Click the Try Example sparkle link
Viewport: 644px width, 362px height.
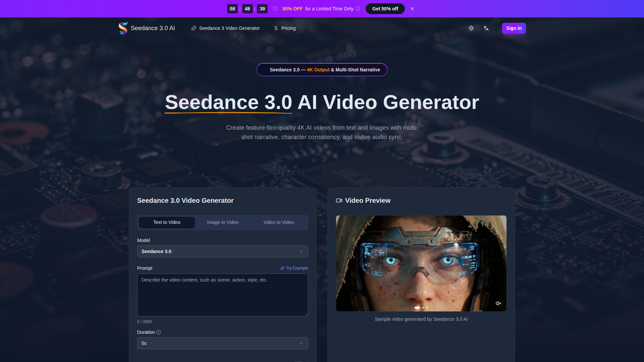(x=294, y=268)
